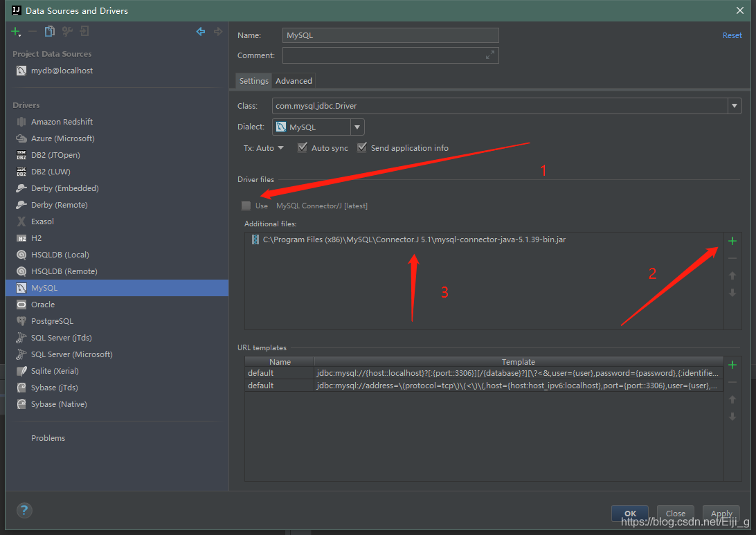Image resolution: width=756 pixels, height=535 pixels.
Task: Toggle the Send application info checkbox
Action: 361,147
